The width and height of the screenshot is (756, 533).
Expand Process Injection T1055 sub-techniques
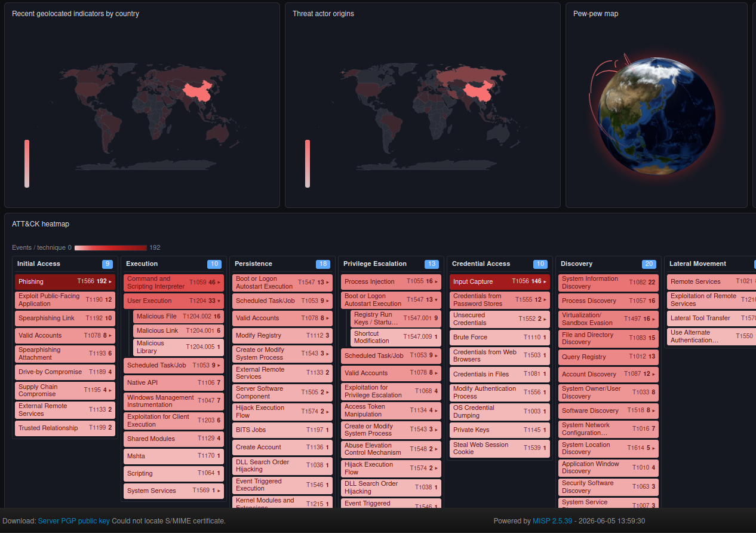[437, 281]
